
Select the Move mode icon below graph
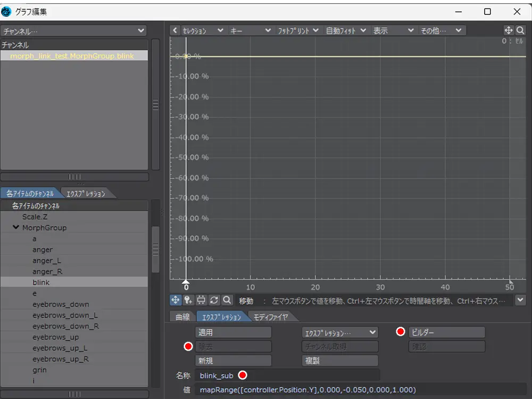(176, 300)
